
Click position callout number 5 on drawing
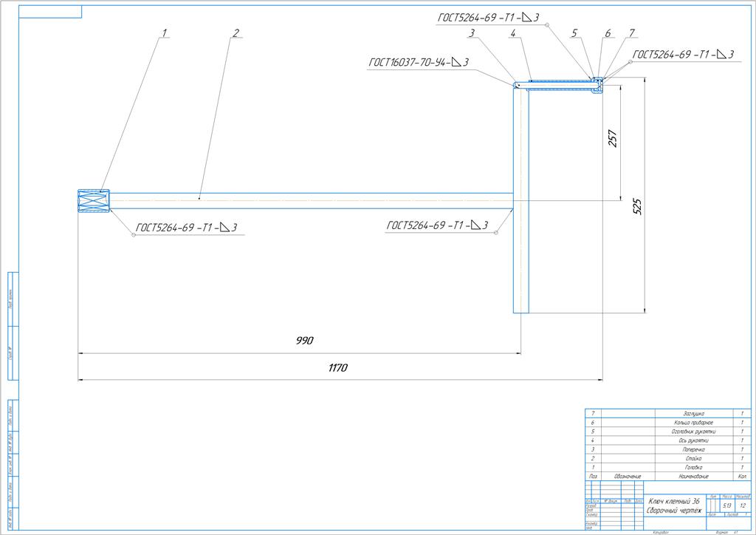pos(574,33)
